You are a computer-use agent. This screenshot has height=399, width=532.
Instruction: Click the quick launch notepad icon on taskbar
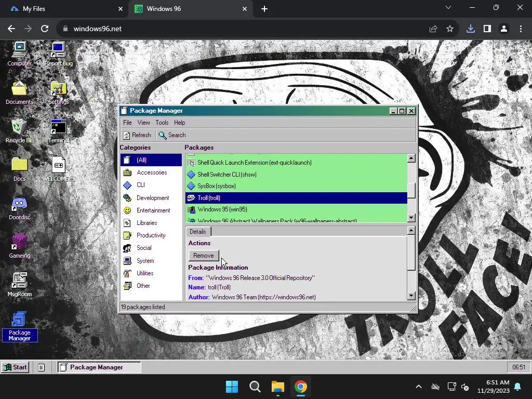(x=42, y=367)
